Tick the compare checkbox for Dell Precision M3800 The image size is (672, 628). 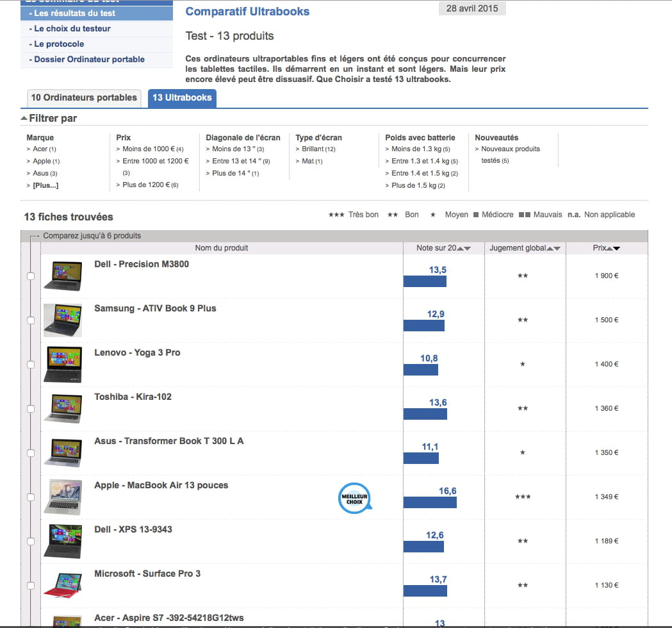tap(31, 276)
